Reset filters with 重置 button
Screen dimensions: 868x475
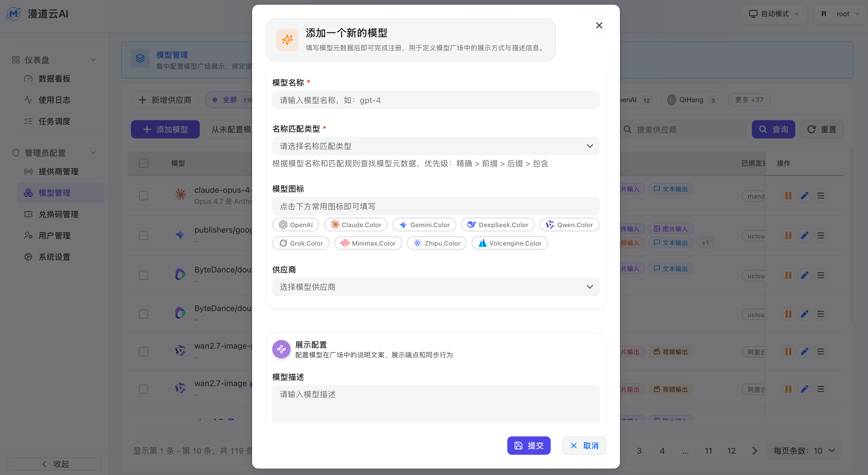(x=822, y=130)
